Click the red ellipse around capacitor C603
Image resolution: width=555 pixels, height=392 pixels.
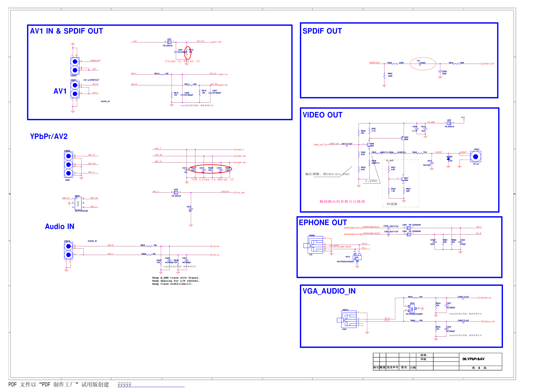tap(423, 64)
